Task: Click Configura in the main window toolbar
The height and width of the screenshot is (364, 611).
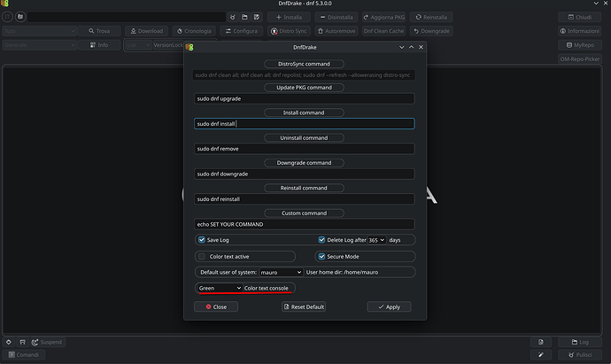Action: point(242,31)
